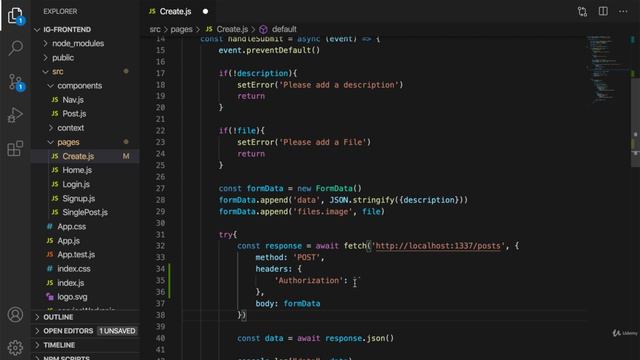Click the Create.js breadcrumb segment
The width and height of the screenshot is (640, 360).
(x=232, y=29)
